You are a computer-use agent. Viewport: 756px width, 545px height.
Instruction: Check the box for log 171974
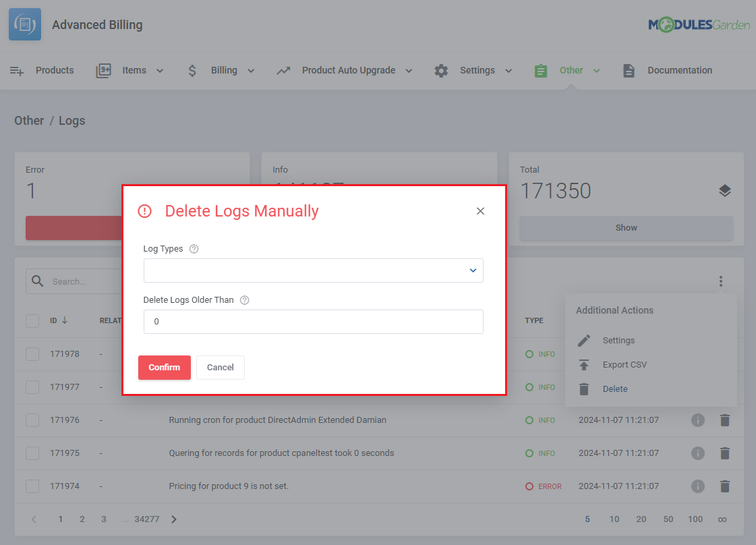(x=32, y=486)
